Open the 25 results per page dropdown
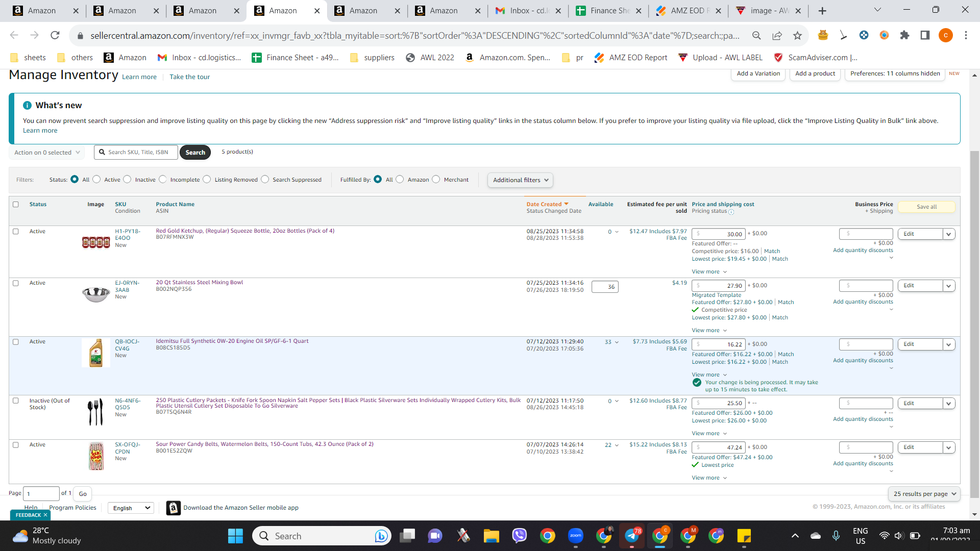This screenshot has width=980, height=551. tap(924, 493)
